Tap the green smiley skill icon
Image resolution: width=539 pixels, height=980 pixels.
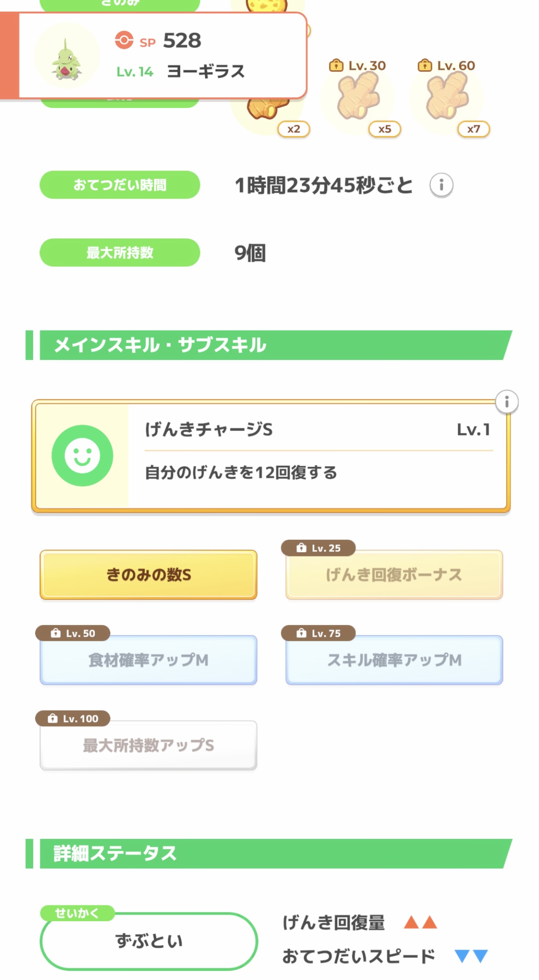tap(82, 455)
